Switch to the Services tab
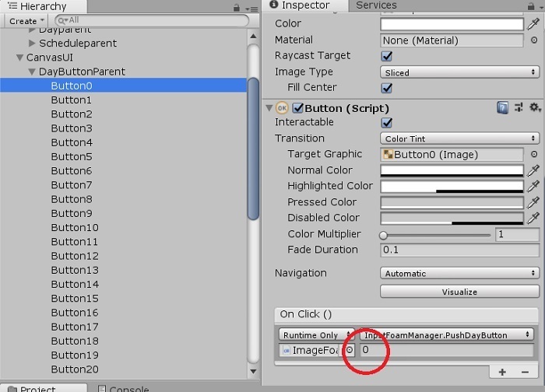Viewport: 545px width, 392px height. [376, 5]
